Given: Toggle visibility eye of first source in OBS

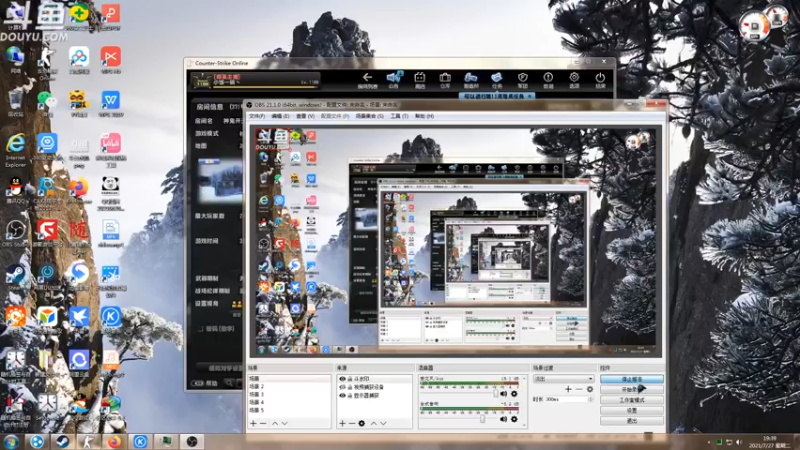Looking at the screenshot, I should [342, 379].
